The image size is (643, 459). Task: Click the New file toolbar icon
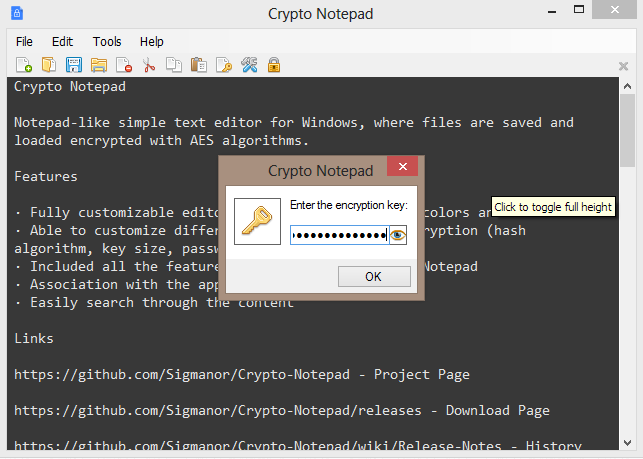[x=24, y=65]
